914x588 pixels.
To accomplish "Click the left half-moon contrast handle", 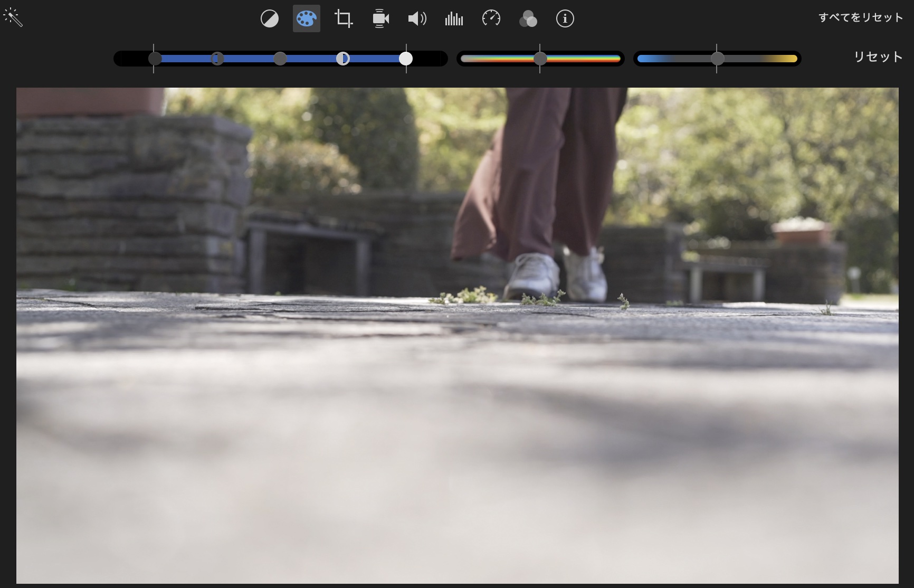I will [x=217, y=59].
